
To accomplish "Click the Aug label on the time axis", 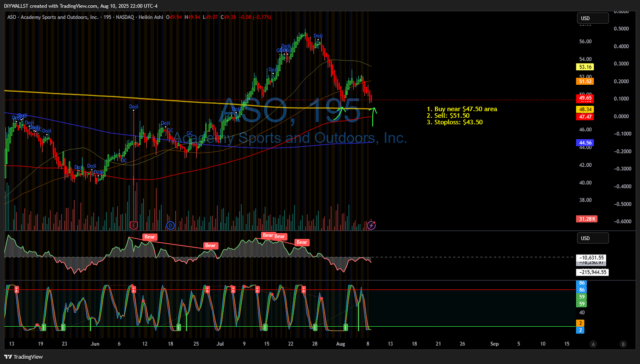I will point(341,344).
